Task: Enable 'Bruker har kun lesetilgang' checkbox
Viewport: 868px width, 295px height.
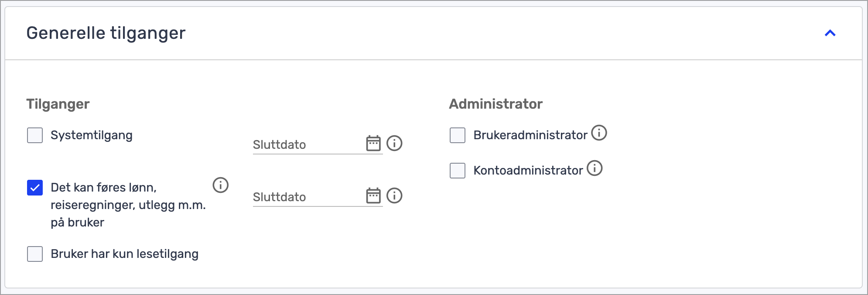Action: coord(35,254)
